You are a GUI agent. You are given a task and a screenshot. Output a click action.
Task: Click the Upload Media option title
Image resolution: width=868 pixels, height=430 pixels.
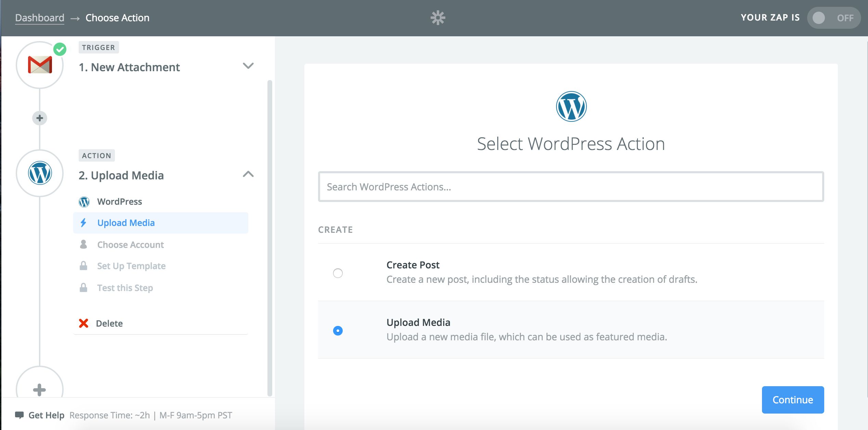(418, 322)
